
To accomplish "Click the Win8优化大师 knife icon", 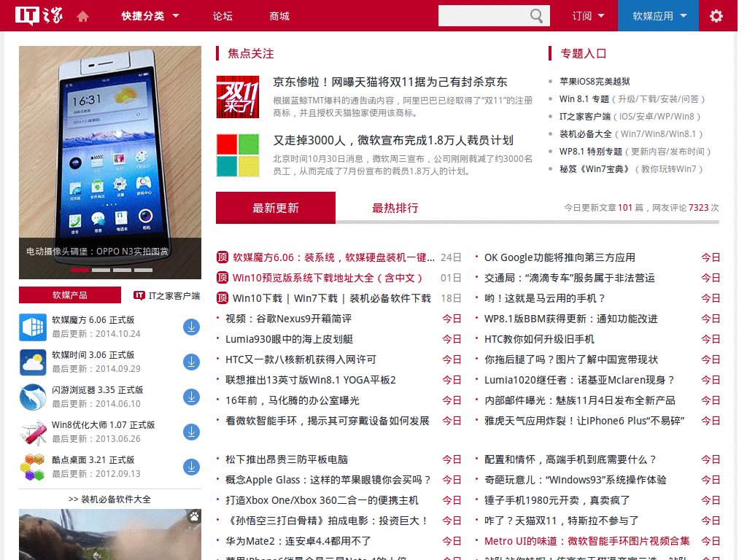I will point(33,432).
